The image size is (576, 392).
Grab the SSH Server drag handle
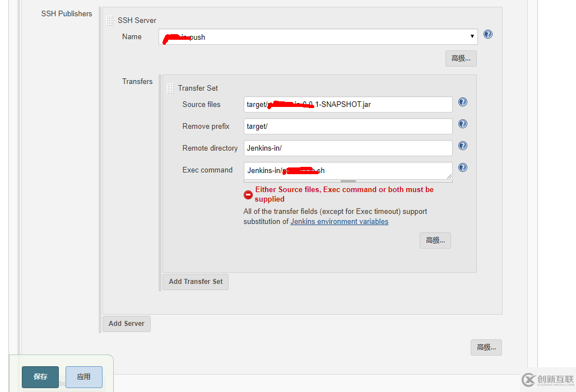(x=110, y=21)
